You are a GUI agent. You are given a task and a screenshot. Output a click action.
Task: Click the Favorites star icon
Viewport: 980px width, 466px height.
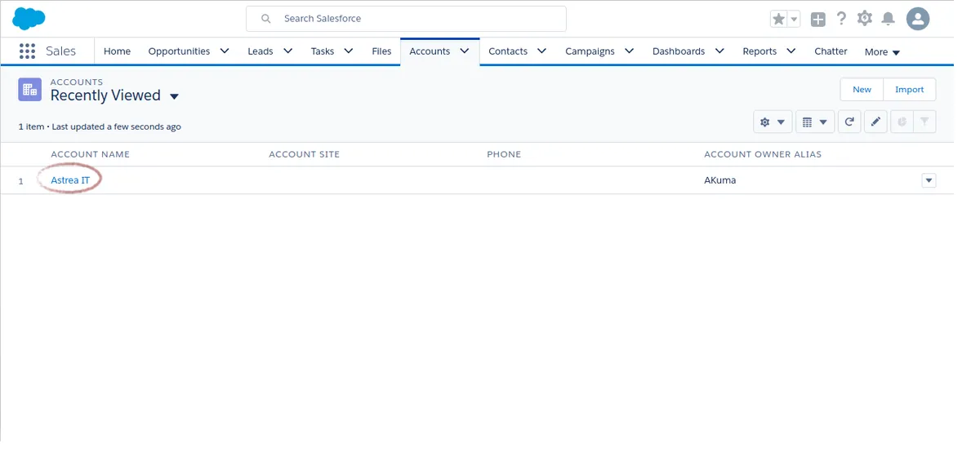(778, 19)
